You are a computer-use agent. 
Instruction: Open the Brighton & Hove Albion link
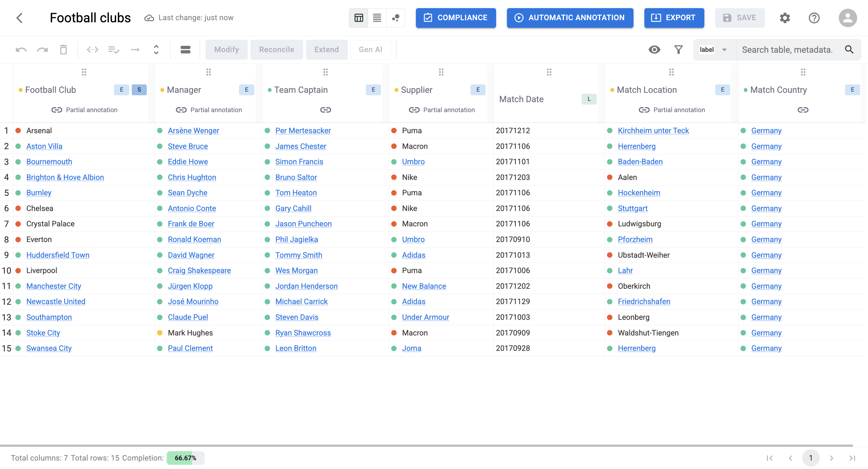coord(65,178)
